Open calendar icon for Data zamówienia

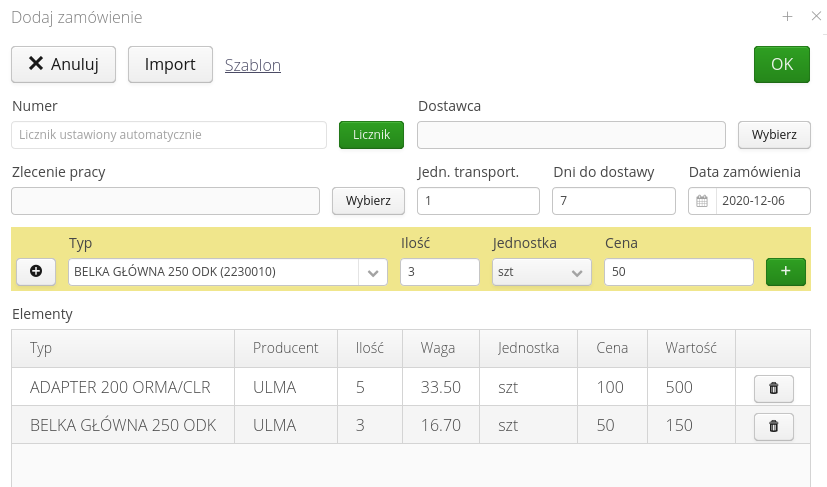pyautogui.click(x=702, y=201)
